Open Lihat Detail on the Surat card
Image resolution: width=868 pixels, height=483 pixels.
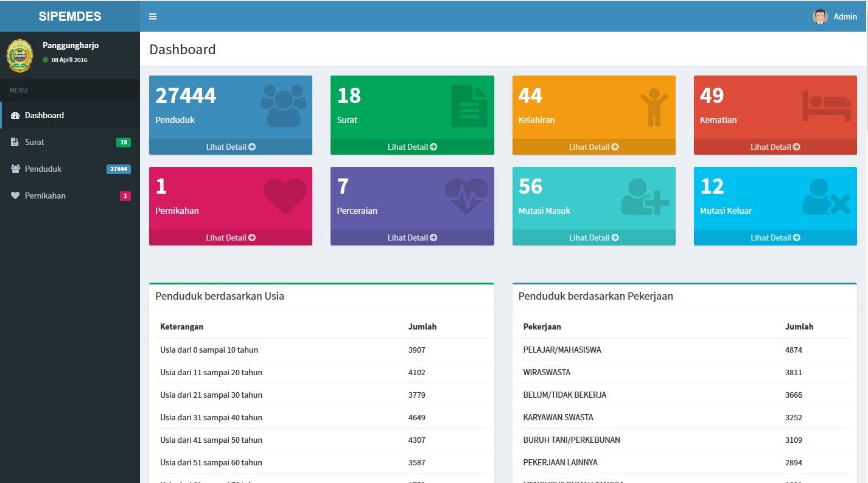click(x=412, y=147)
